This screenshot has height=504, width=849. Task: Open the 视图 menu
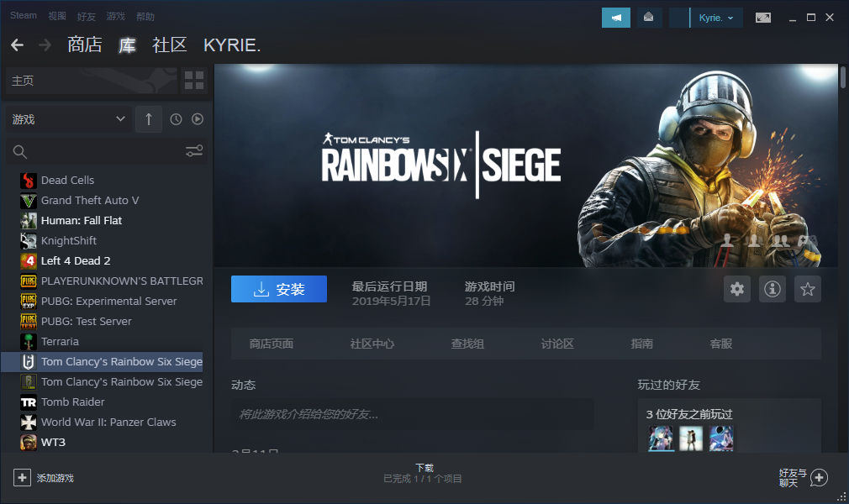[x=57, y=16]
